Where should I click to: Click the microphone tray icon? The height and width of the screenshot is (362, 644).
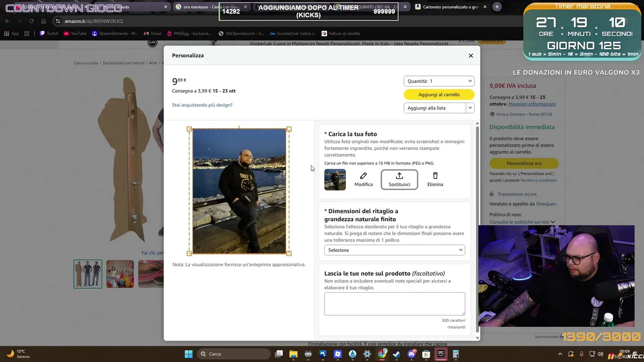pos(582,354)
